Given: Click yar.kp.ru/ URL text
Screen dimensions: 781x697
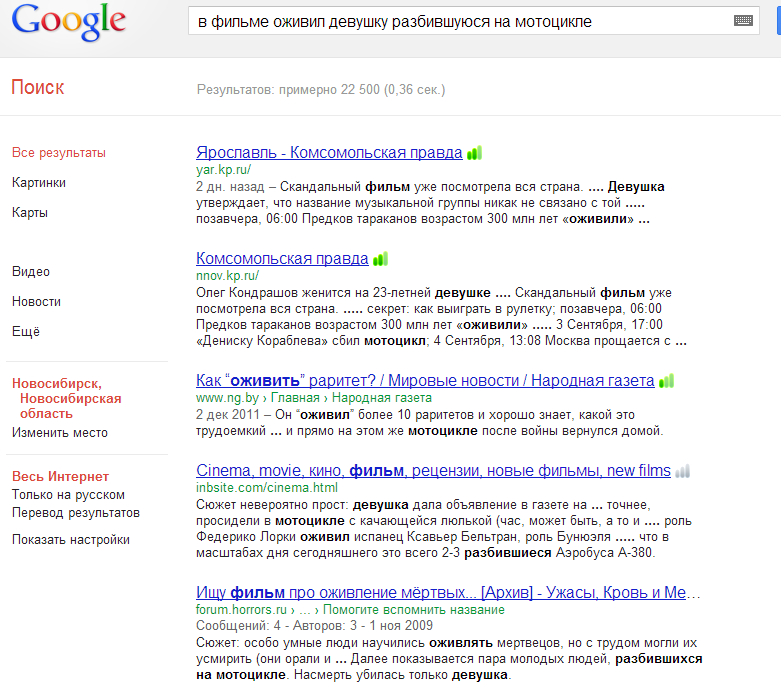Looking at the screenshot, I should tap(223, 170).
